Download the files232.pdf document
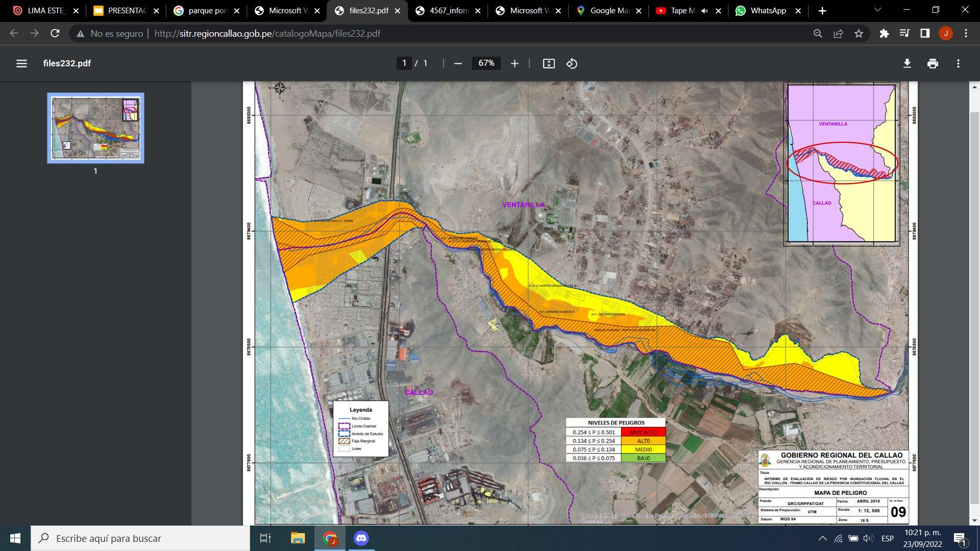 (907, 63)
